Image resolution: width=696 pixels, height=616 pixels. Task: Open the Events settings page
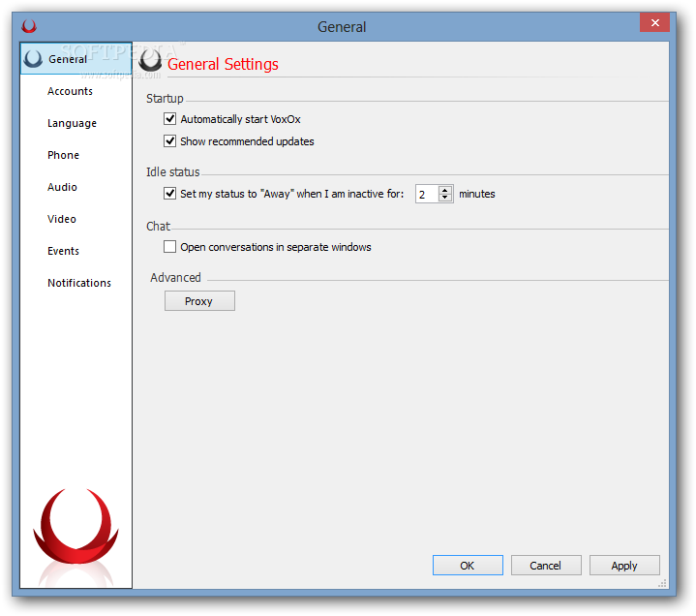point(64,251)
